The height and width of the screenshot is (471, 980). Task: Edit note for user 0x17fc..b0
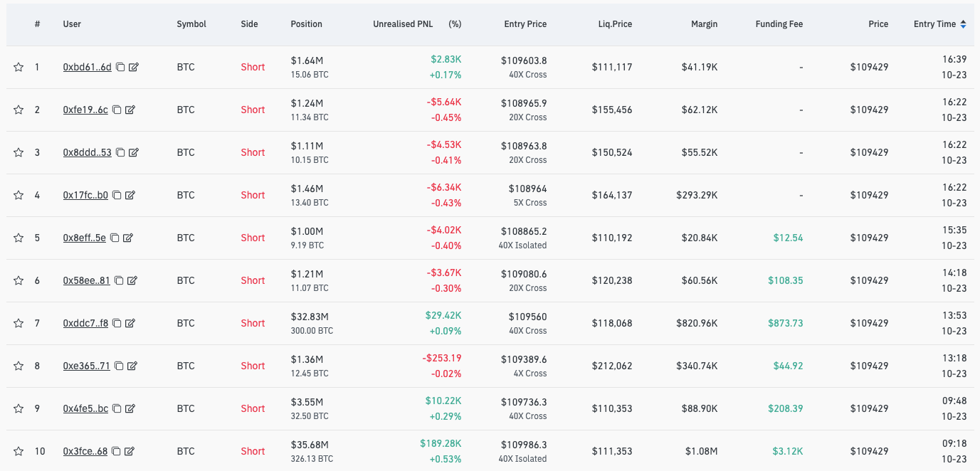(x=130, y=196)
